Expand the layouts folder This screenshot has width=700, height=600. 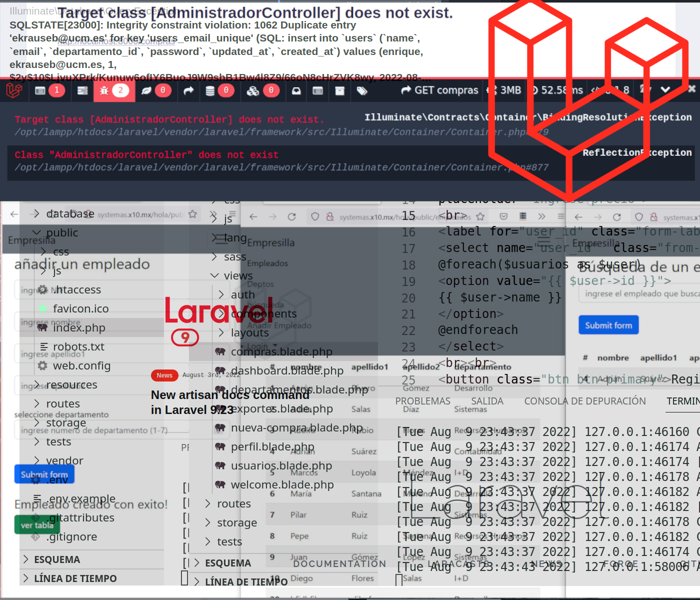tap(221, 332)
